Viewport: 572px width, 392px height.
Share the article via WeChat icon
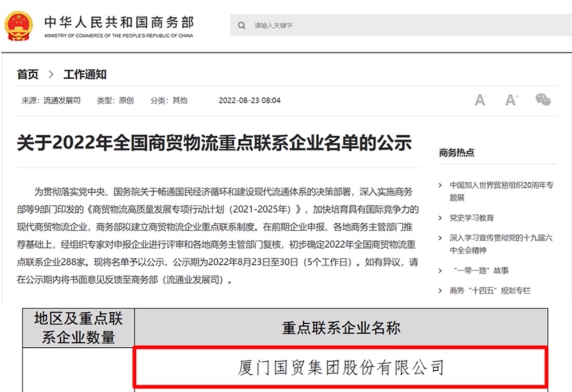tap(543, 100)
